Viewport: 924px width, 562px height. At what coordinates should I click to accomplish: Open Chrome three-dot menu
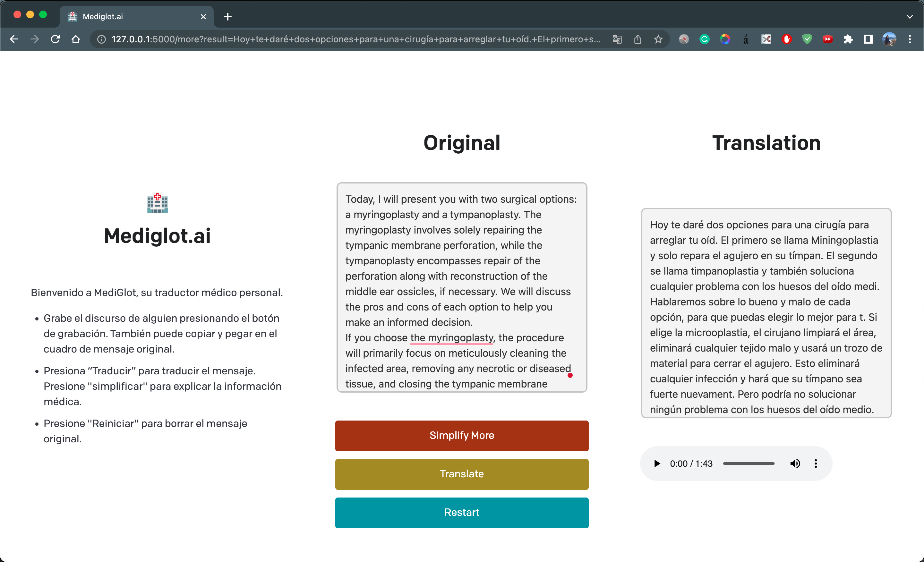tap(910, 39)
